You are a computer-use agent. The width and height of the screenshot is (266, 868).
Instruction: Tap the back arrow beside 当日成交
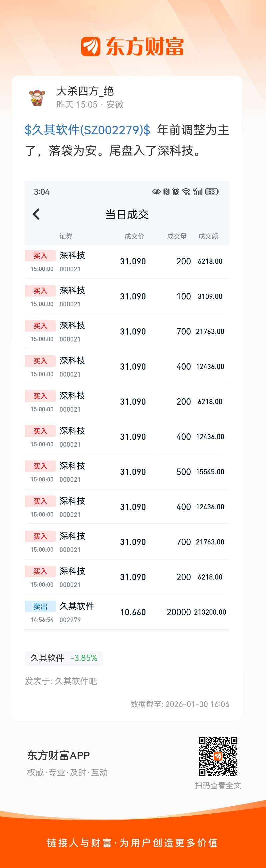[36, 214]
